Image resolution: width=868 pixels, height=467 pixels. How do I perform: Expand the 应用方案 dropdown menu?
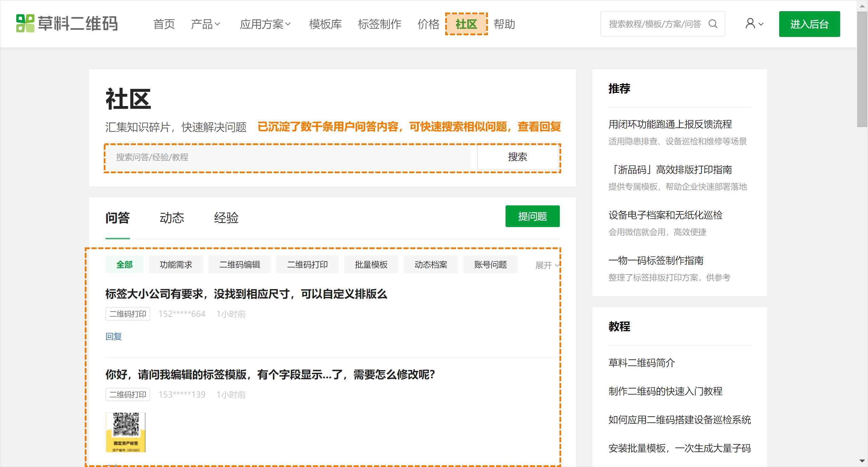coord(265,24)
